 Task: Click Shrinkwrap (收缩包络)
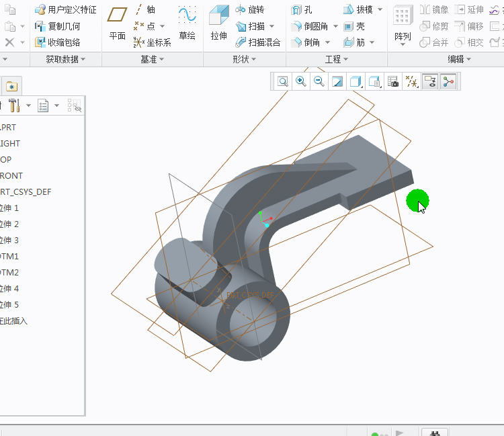[x=58, y=42]
